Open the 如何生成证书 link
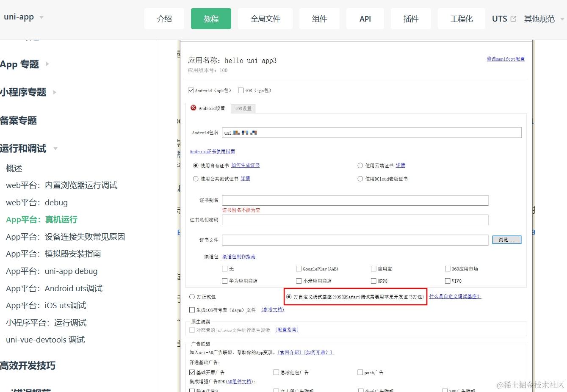 (246, 166)
